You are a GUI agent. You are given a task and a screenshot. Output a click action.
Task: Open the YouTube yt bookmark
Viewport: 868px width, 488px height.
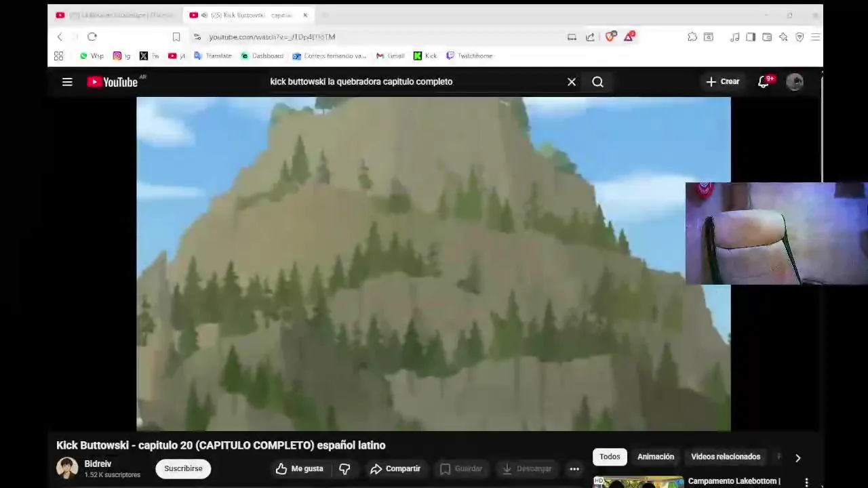[x=176, y=56]
